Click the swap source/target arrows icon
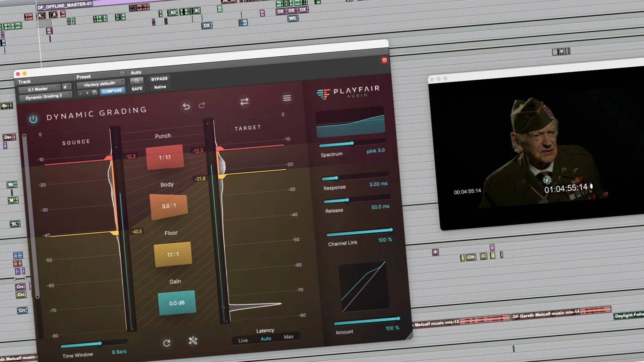 click(x=245, y=102)
